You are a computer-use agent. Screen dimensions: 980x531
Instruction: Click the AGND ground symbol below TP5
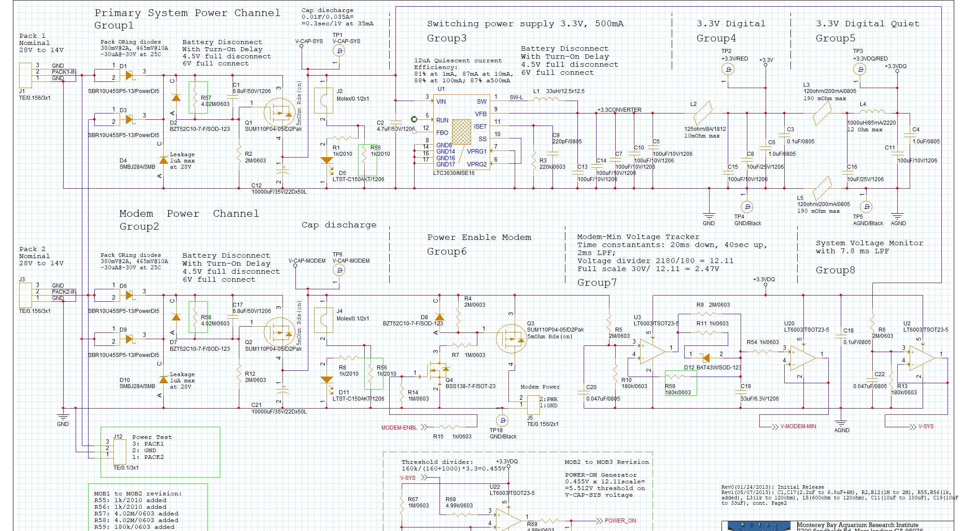point(897,216)
